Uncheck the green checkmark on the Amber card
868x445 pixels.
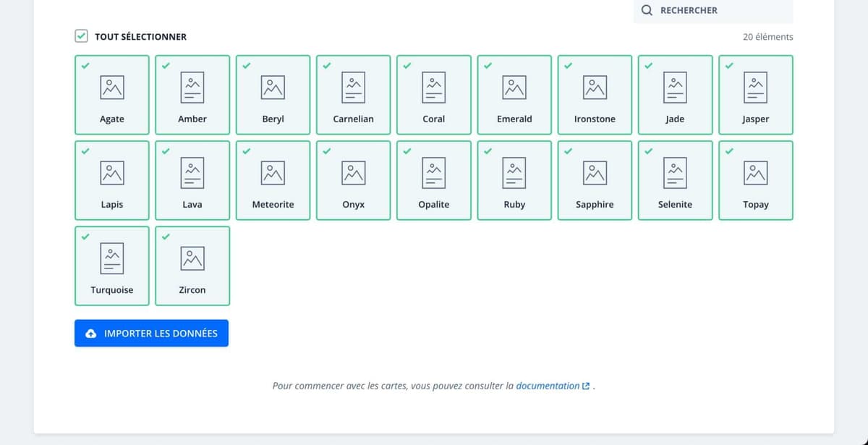coord(166,65)
